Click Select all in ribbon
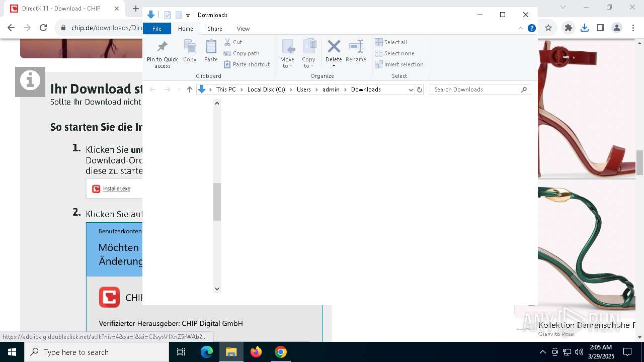Screen dimensions: 644x362 click(x=391, y=42)
